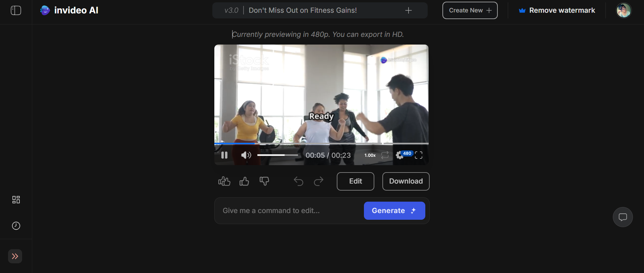Screen dimensions: 644x273
Task: Add a new version with the plus icon
Action: coord(408,10)
